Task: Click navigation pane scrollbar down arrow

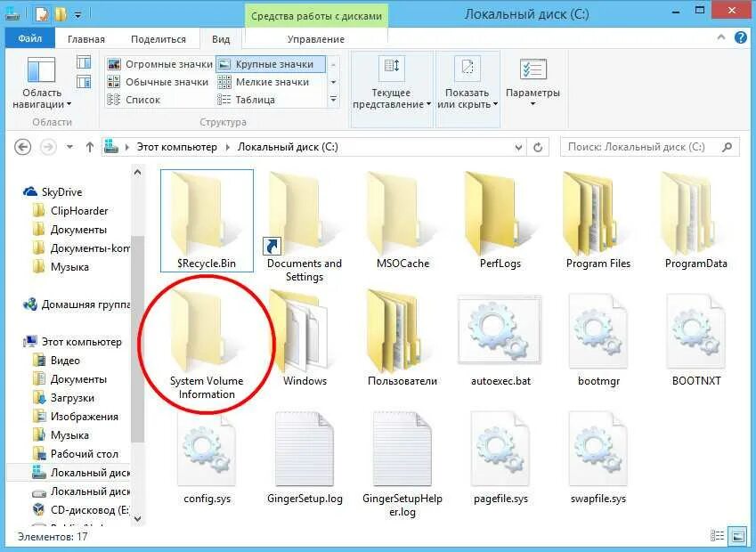Action: [x=137, y=519]
